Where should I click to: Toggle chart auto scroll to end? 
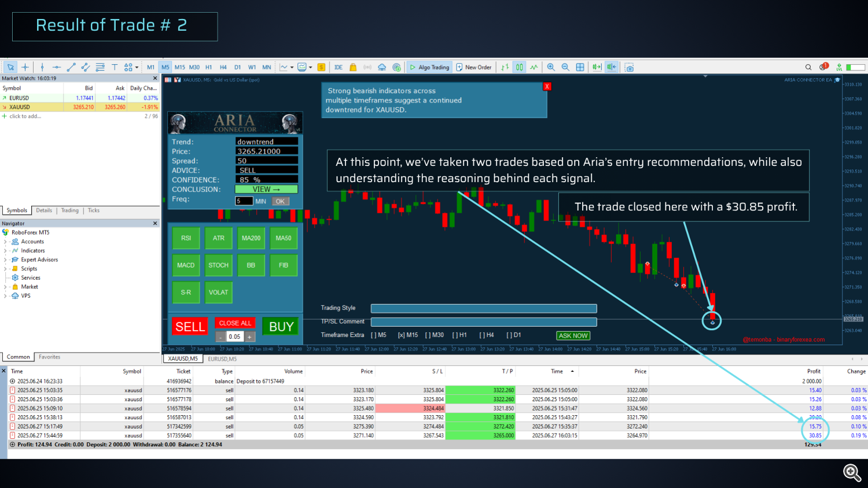coord(597,67)
